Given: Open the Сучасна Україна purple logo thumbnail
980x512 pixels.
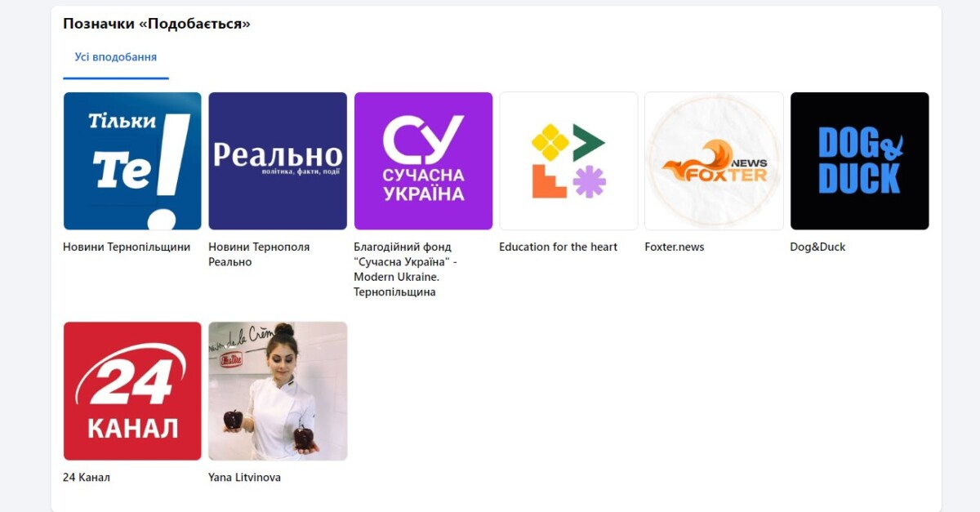Looking at the screenshot, I should (x=423, y=161).
